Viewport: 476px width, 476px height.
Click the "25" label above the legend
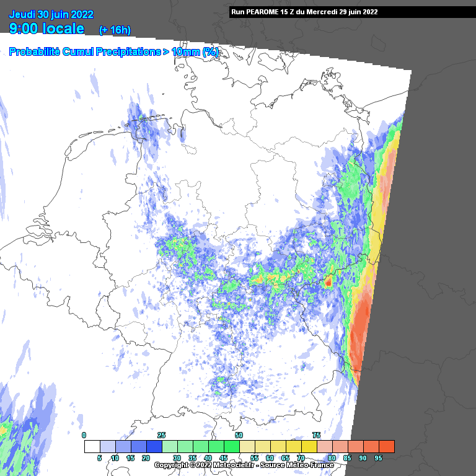pos(161,435)
